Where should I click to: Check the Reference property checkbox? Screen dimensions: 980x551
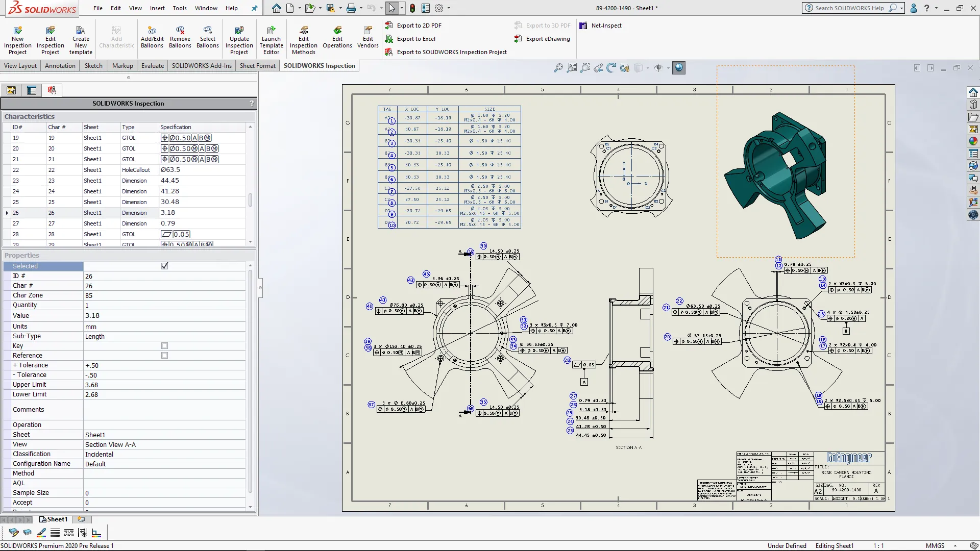click(164, 356)
